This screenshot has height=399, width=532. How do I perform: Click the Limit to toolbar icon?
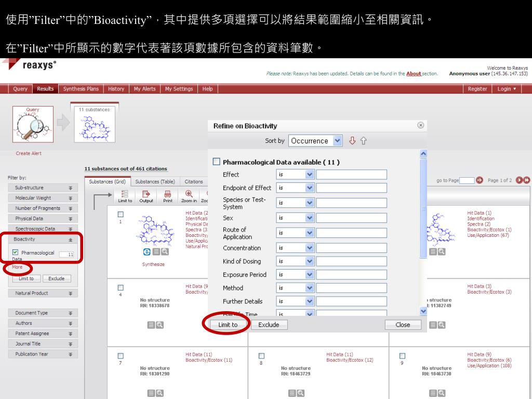[125, 196]
